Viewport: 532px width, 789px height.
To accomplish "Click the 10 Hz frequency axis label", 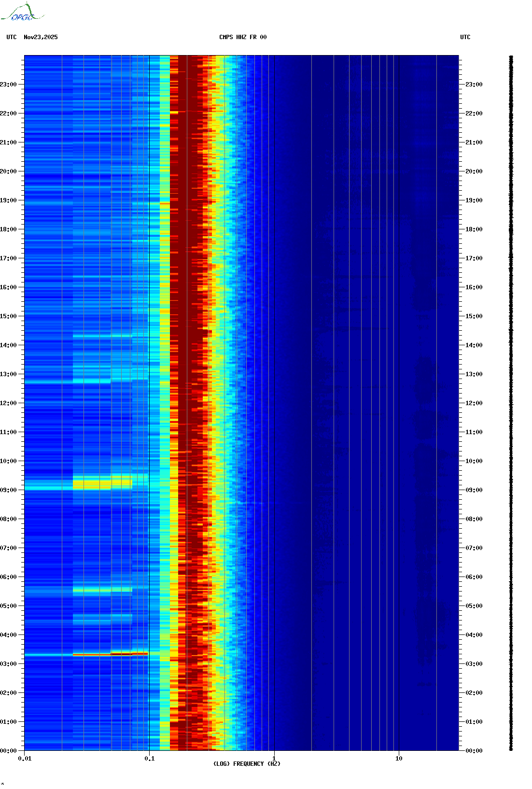I will 399,759.
